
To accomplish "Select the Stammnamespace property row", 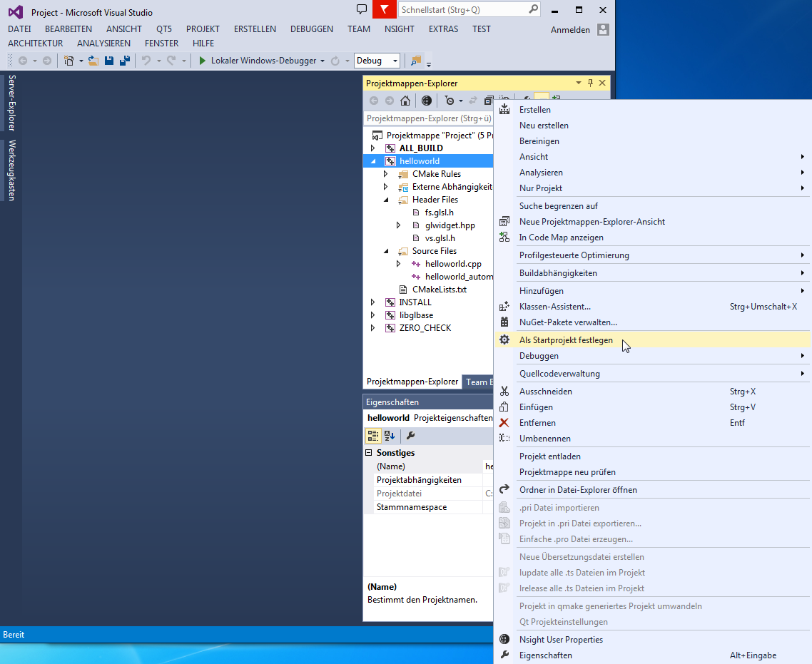I will click(x=430, y=507).
